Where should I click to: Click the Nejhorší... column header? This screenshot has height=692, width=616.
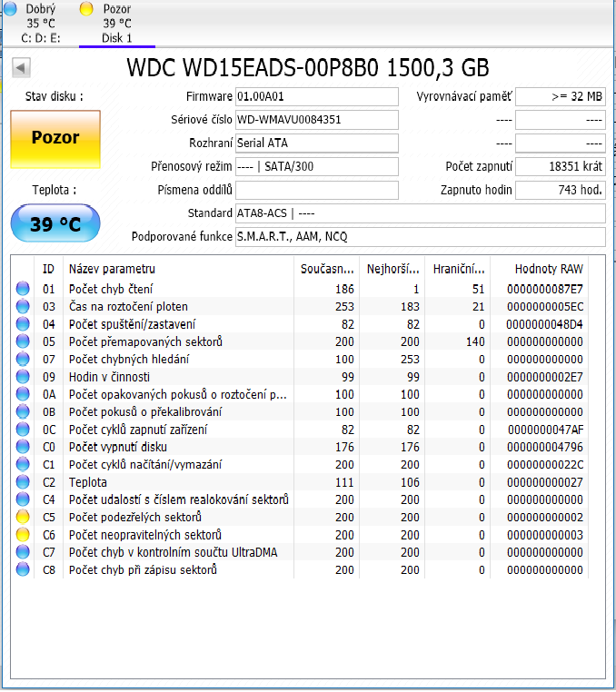[x=392, y=269]
